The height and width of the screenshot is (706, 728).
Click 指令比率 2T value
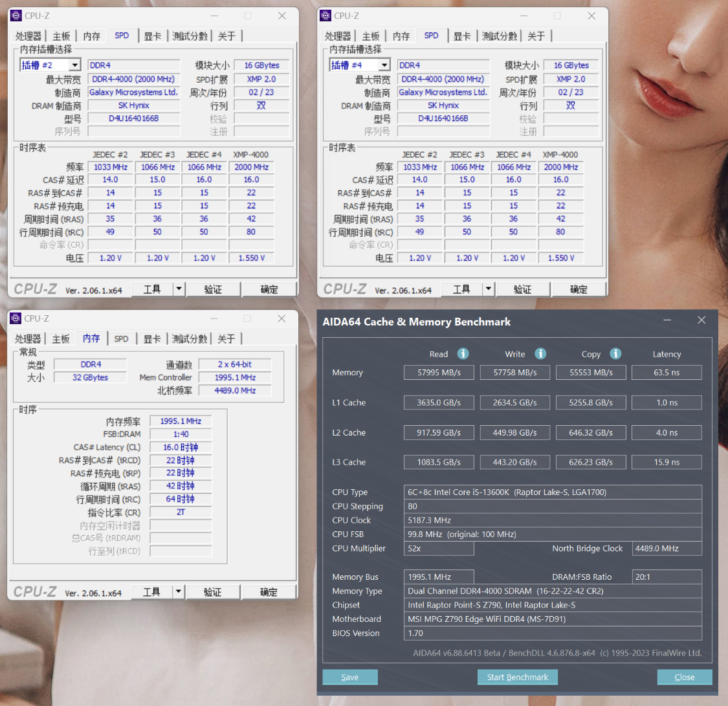point(181,512)
